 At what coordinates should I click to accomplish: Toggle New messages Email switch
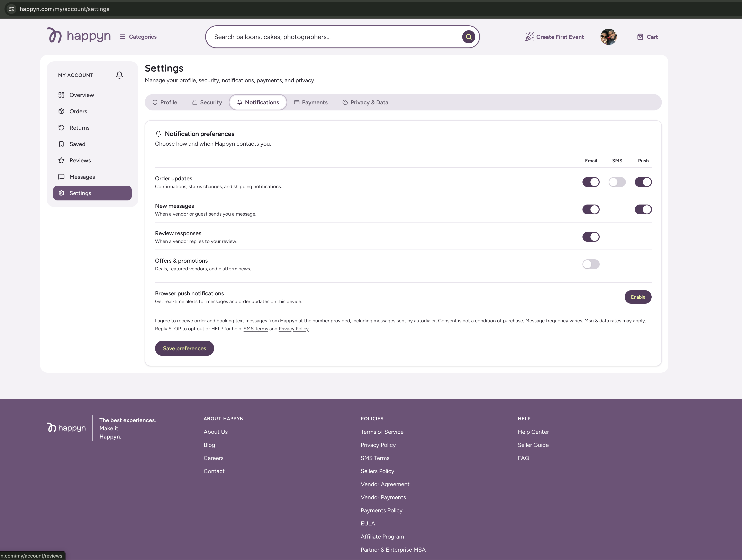coord(591,210)
